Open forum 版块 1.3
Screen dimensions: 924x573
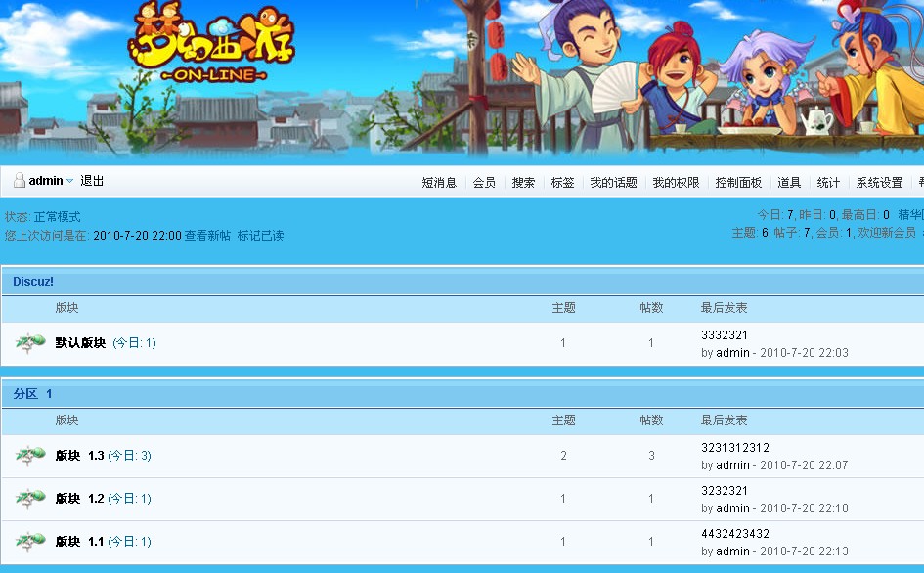tap(79, 455)
